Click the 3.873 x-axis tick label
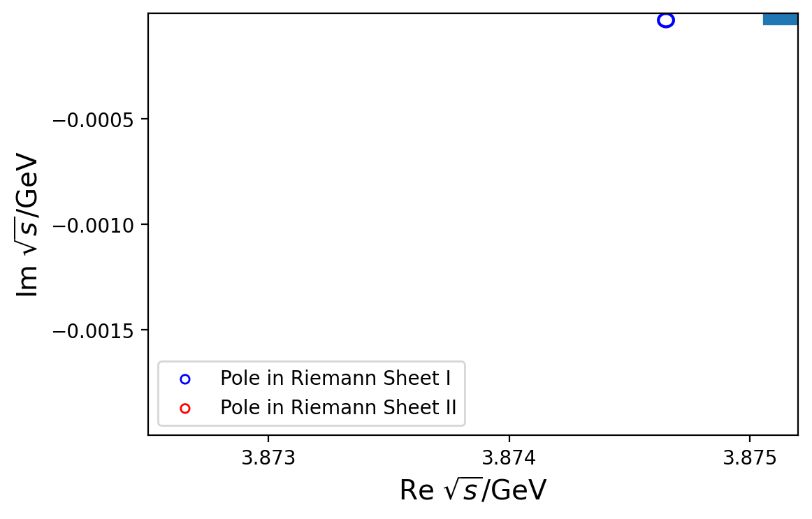 point(268,460)
